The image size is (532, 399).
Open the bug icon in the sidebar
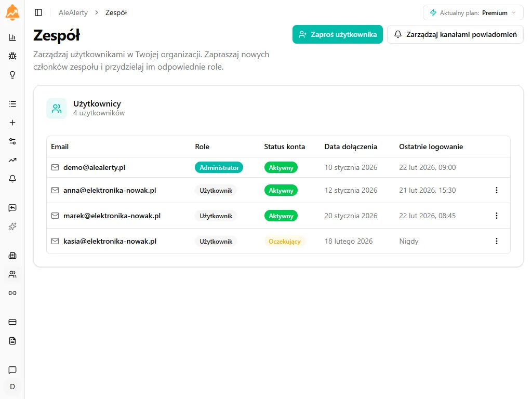click(12, 56)
